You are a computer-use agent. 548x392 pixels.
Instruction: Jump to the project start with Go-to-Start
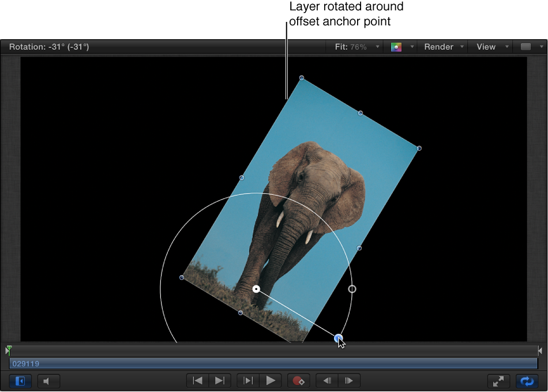pyautogui.click(x=197, y=380)
